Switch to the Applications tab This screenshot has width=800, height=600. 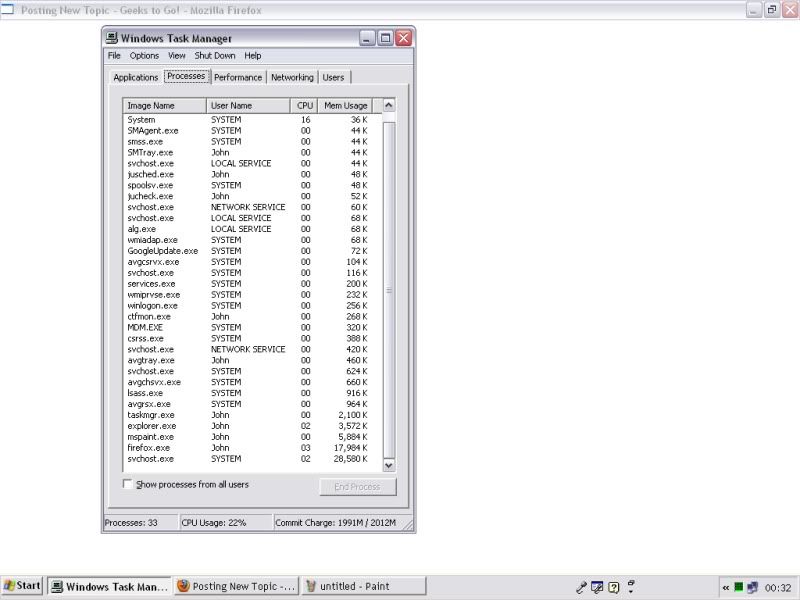[x=136, y=77]
